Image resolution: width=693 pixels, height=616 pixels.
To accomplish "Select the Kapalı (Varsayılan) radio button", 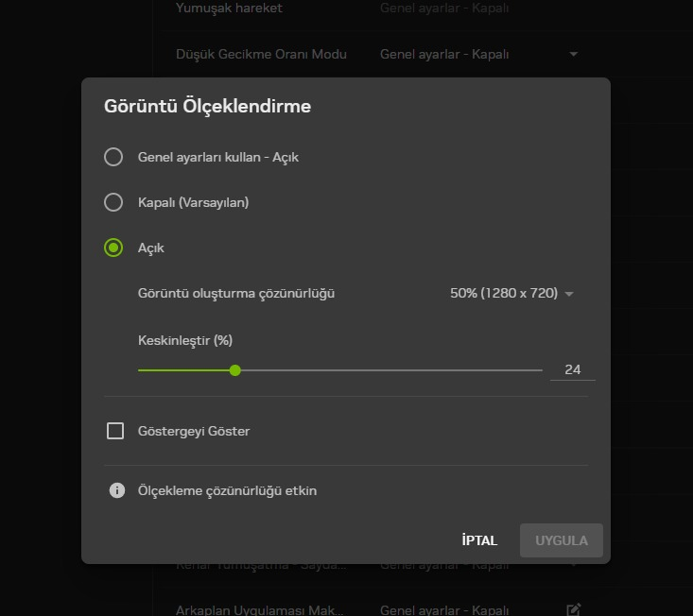I will point(113,202).
